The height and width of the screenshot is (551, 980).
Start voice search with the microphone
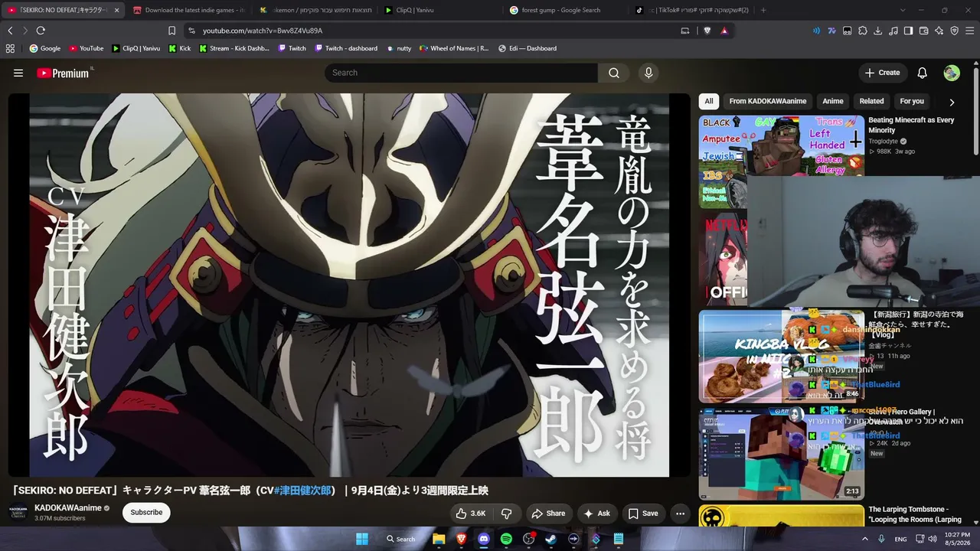[x=648, y=73]
